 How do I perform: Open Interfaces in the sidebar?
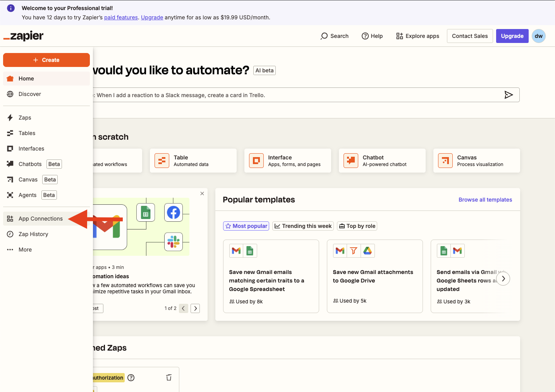(x=46, y=149)
